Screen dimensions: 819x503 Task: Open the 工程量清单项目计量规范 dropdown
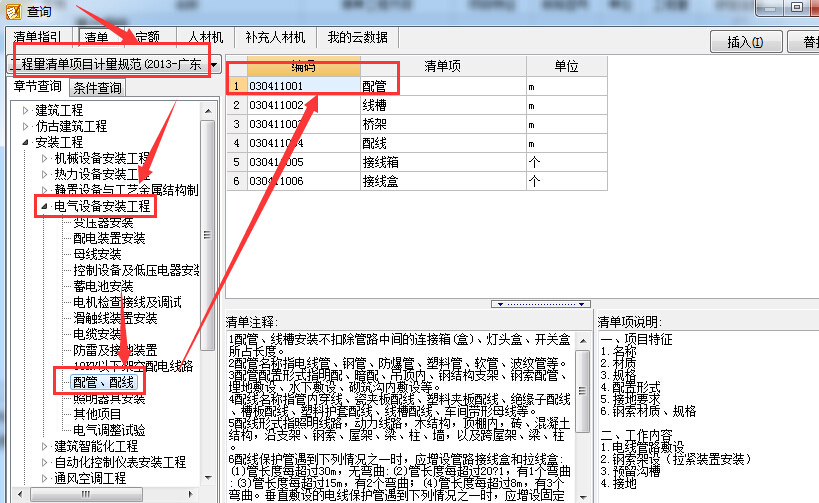[214, 65]
